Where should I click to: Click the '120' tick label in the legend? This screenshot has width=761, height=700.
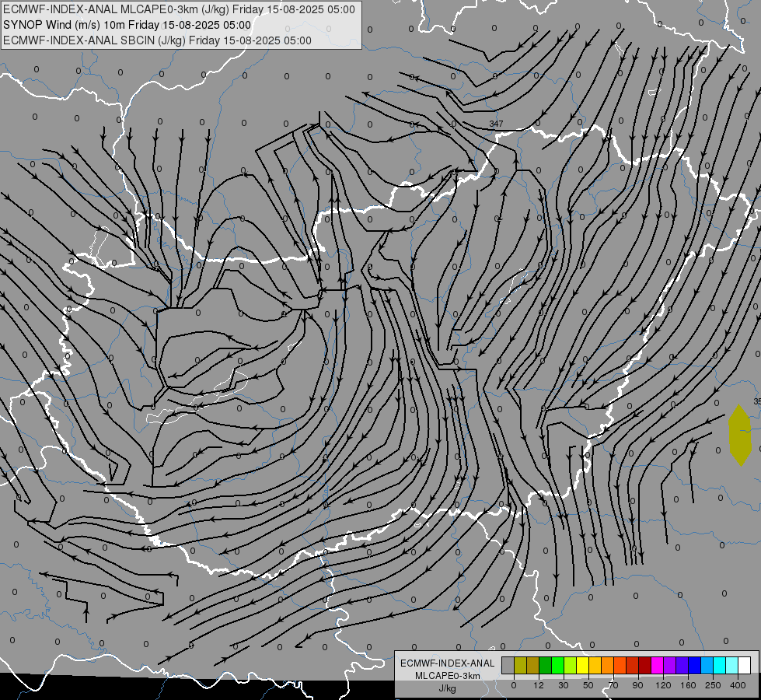[663, 685]
